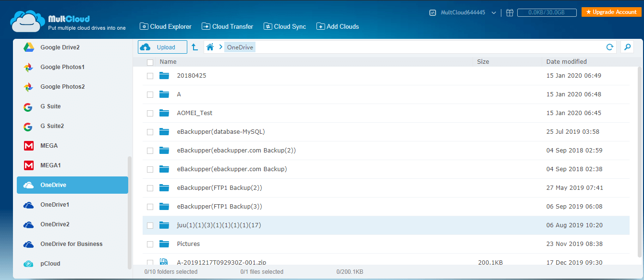Check the box for folder A
644x280 pixels.
pos(150,94)
